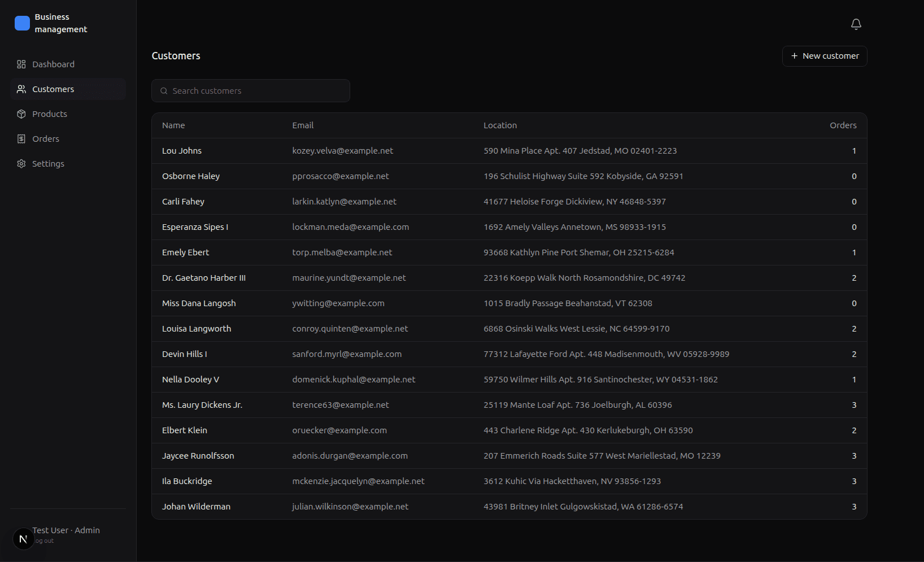Click the round N avatar icon
The height and width of the screenshot is (562, 924).
23,539
